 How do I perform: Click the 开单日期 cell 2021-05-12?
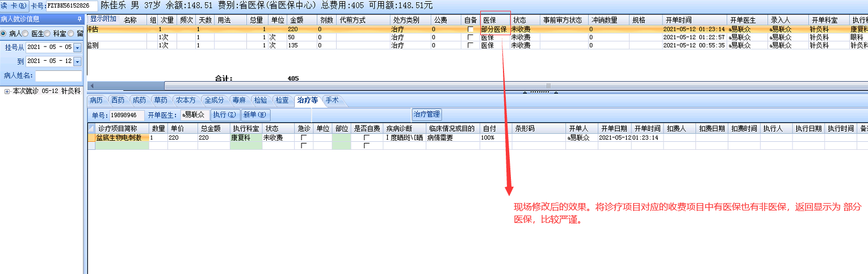pos(615,138)
